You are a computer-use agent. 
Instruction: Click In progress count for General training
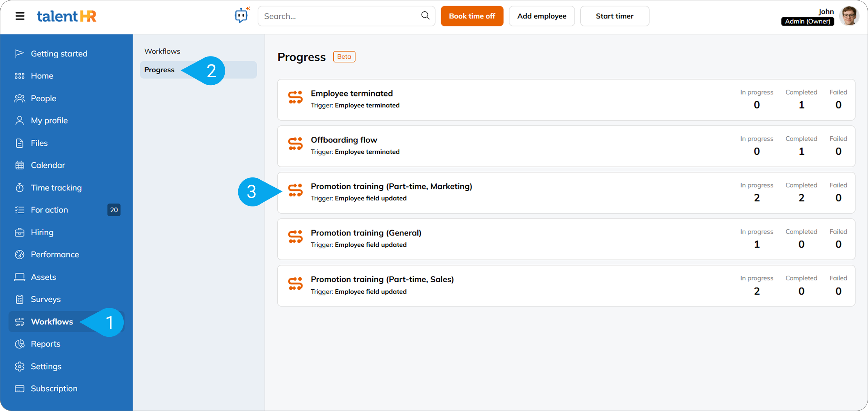coord(756,244)
